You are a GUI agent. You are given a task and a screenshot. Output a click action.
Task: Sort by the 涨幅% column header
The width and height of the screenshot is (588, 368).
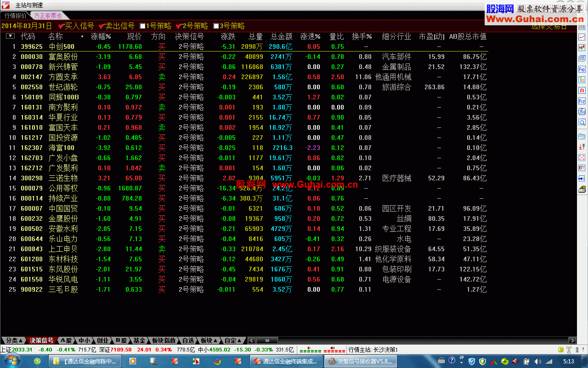(x=101, y=36)
